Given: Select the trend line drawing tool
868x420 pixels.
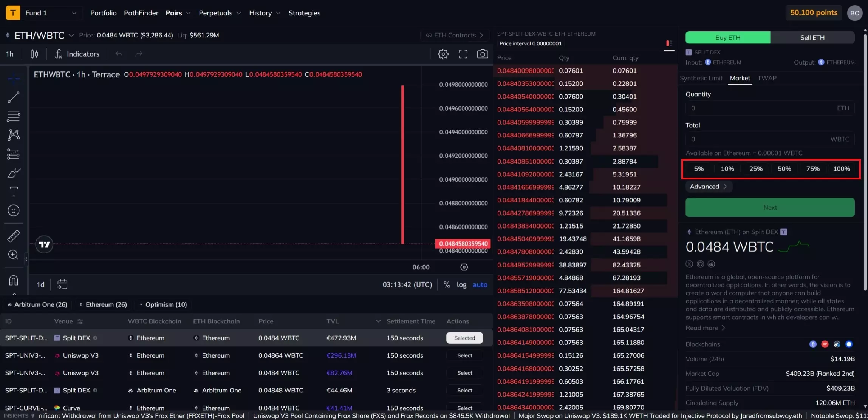Looking at the screenshot, I should point(14,97).
